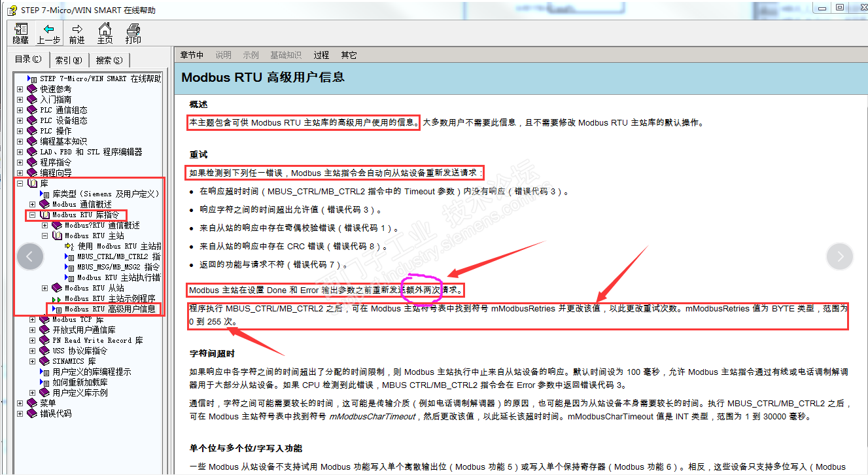Click the steps icon beside 使用 Modbus RTU 主站
The image size is (868, 475).
point(69,246)
